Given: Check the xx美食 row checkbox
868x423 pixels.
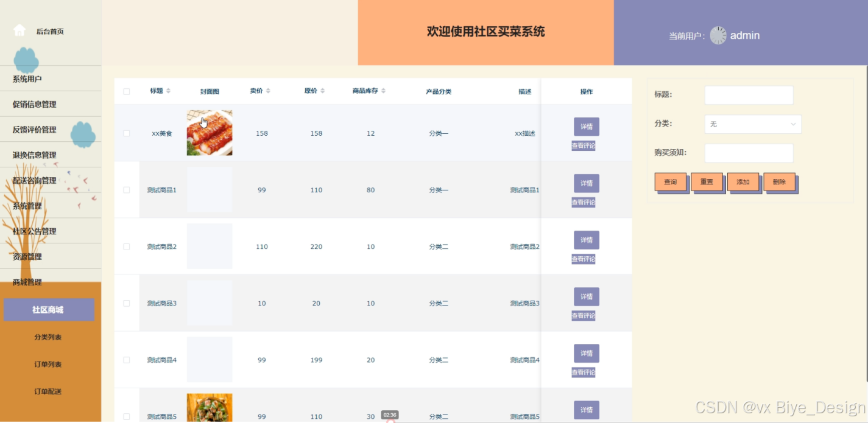Looking at the screenshot, I should pos(127,133).
